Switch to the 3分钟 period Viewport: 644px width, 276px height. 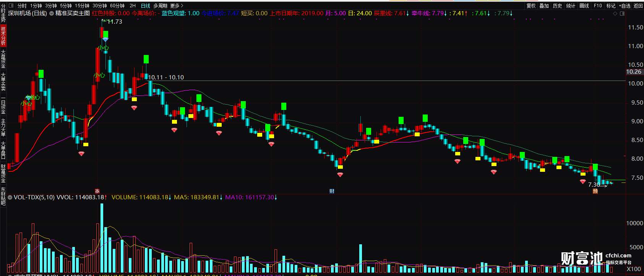coord(51,6)
